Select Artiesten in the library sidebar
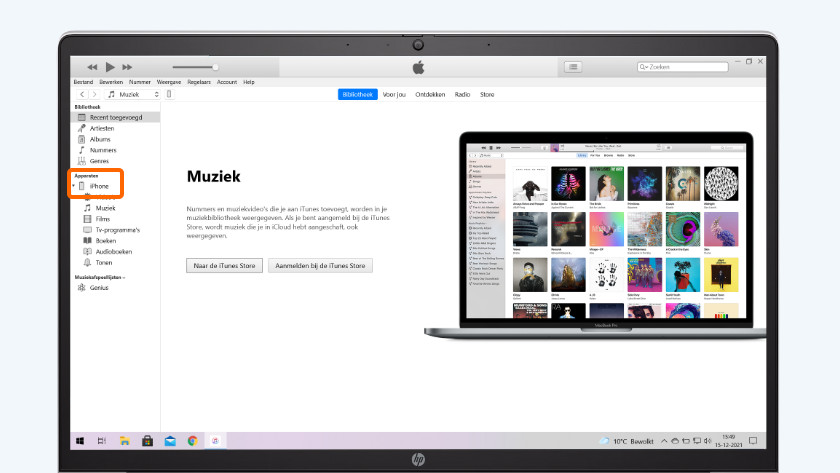 point(102,129)
